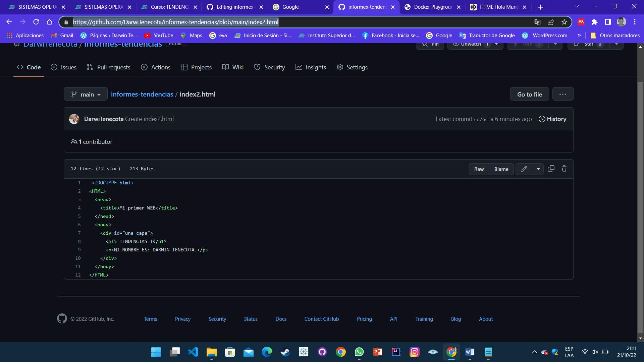Open Visual Studio Code from the taskbar
Image resolution: width=644 pixels, height=362 pixels.
coord(193,352)
